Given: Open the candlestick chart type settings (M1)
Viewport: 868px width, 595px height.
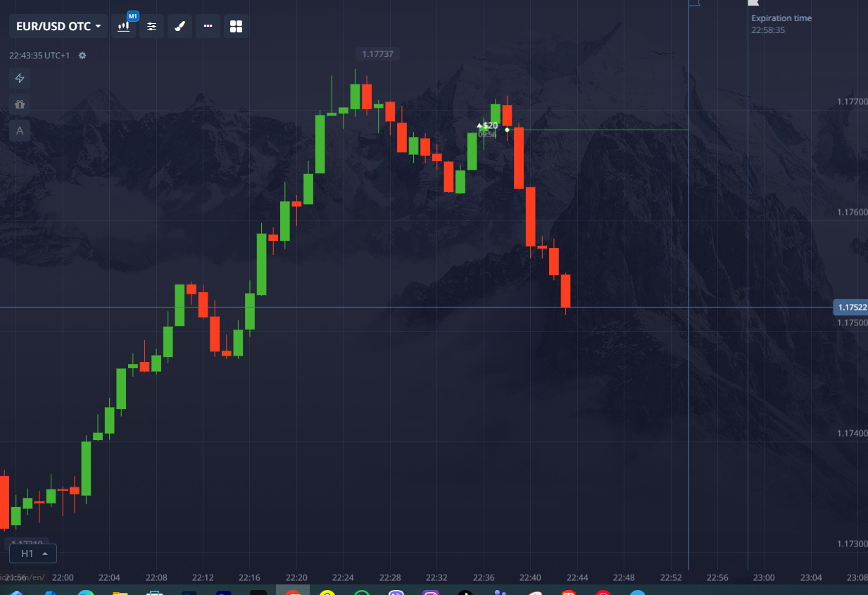Looking at the screenshot, I should [x=124, y=26].
